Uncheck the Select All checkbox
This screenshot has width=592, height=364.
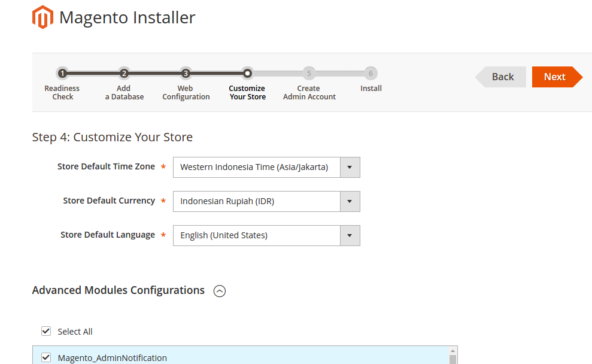(x=46, y=331)
